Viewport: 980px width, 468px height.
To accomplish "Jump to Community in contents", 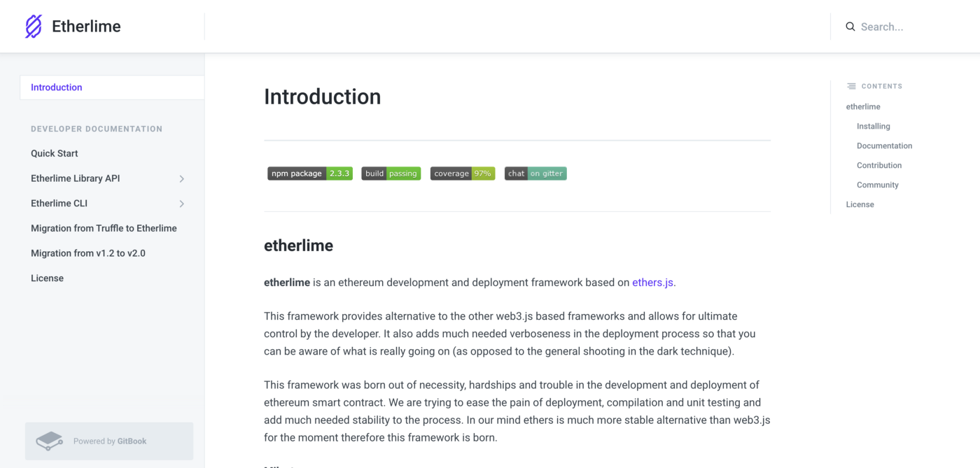I will 877,185.
